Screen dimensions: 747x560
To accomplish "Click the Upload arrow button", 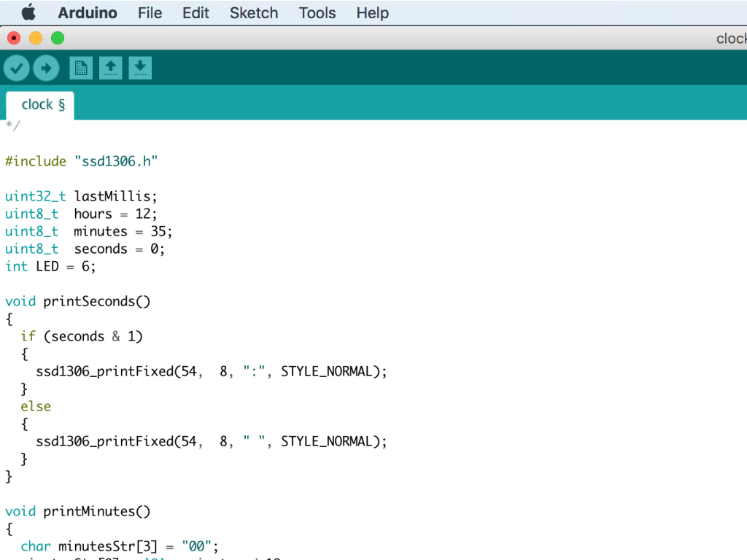I will pyautogui.click(x=46, y=68).
